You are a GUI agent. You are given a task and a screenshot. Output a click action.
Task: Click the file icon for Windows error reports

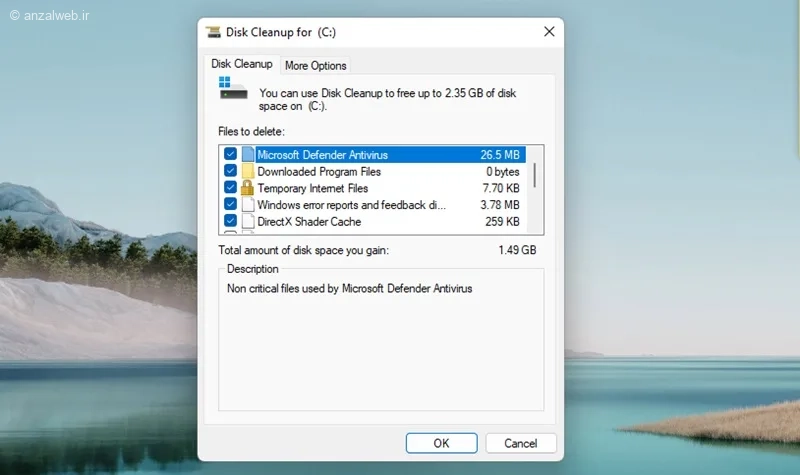point(248,205)
